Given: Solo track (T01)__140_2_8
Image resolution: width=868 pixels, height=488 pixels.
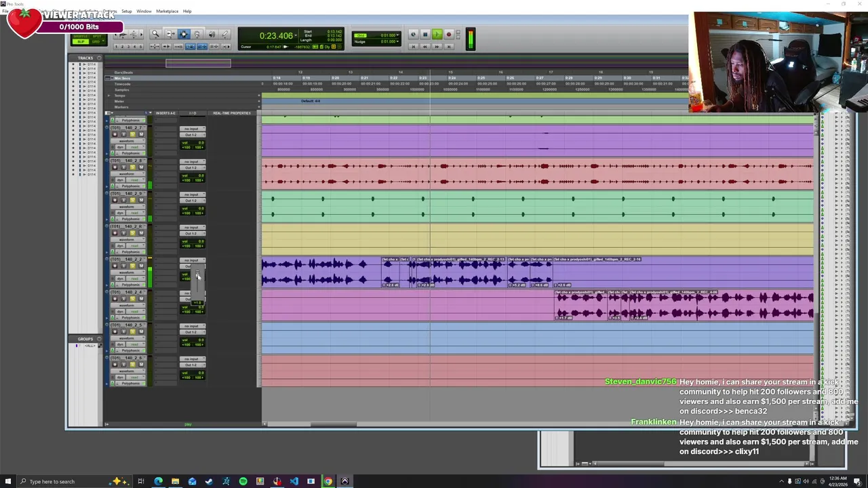Looking at the screenshot, I should coord(133,167).
